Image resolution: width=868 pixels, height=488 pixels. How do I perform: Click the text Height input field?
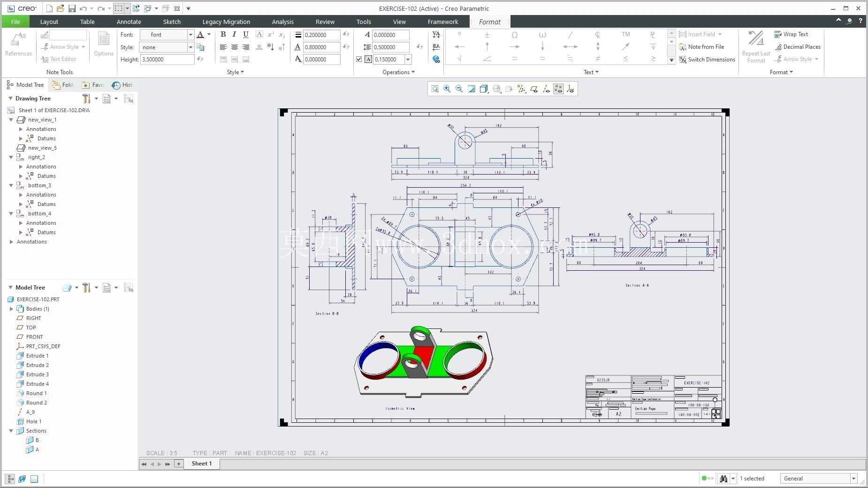pyautogui.click(x=167, y=59)
